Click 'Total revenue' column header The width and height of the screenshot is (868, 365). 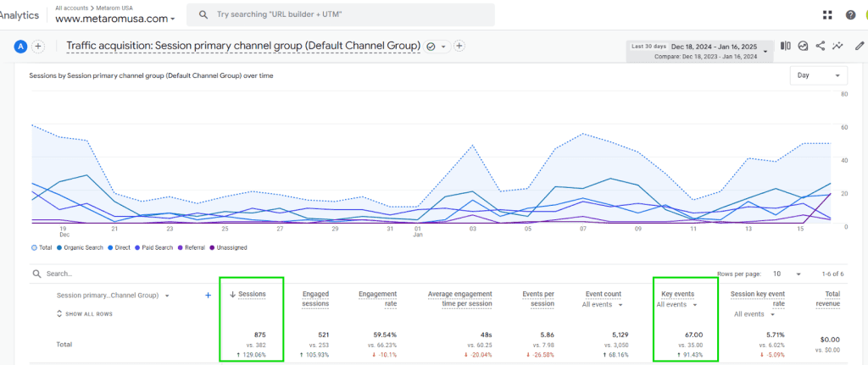[827, 299]
